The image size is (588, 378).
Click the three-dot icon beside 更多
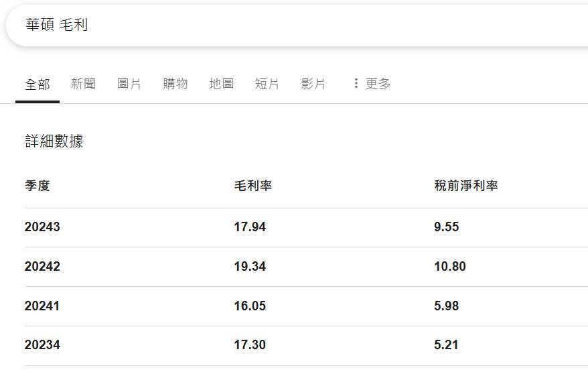click(x=356, y=84)
